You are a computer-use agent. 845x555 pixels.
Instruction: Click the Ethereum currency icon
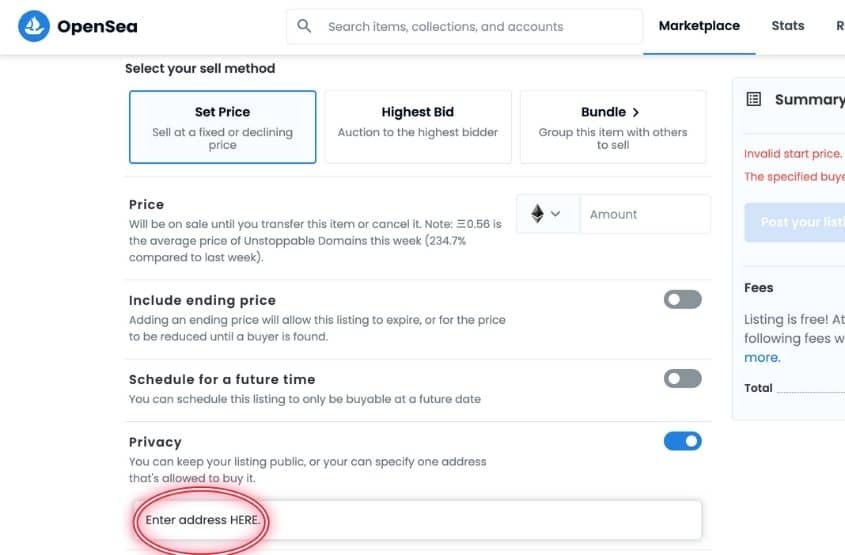(537, 214)
